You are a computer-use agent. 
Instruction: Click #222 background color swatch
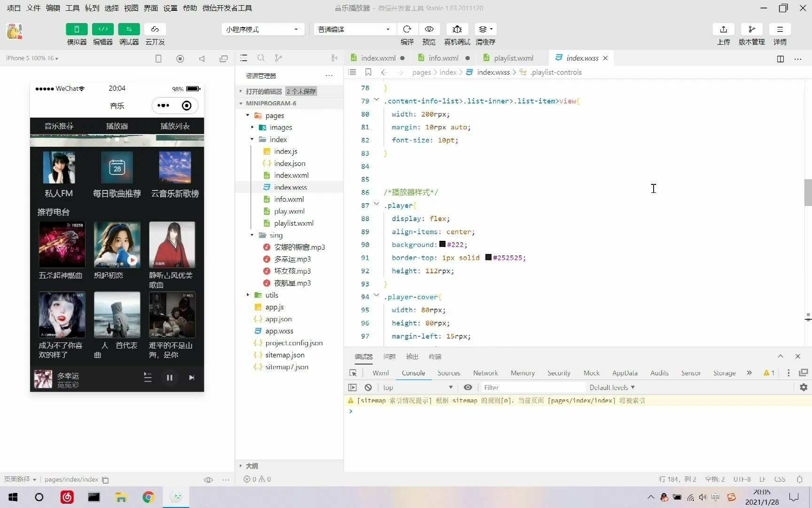pos(442,244)
